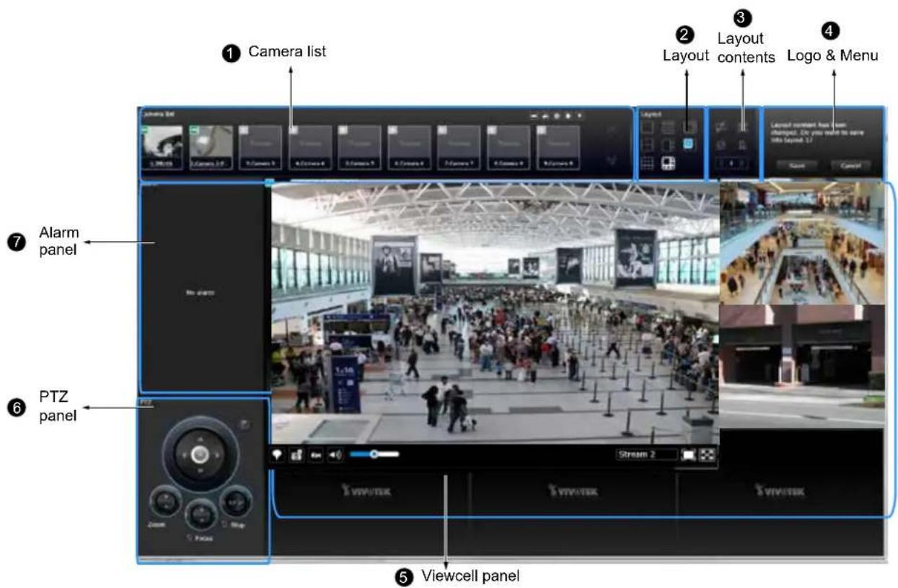Mute audio with the speaker icon
This screenshot has width=898, height=588.
(x=335, y=455)
